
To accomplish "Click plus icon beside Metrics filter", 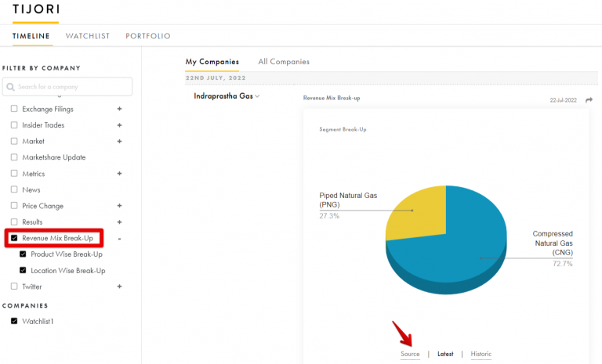I will [119, 174].
